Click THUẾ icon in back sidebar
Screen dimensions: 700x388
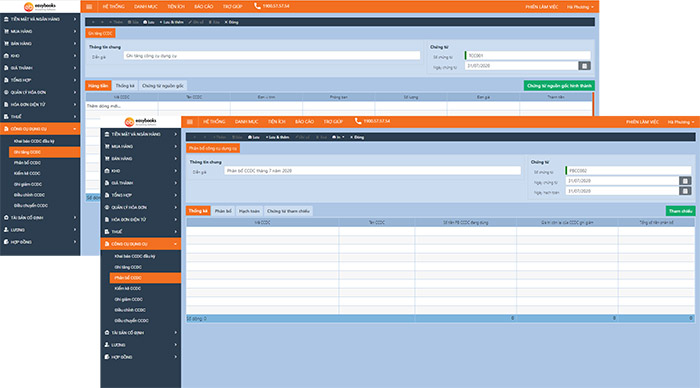click(6, 117)
